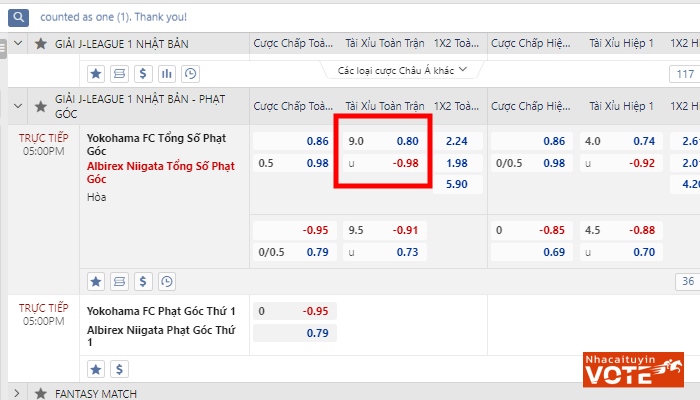
Task: Click the star icon in the toolbar with the 36 count
Action: click(96, 282)
